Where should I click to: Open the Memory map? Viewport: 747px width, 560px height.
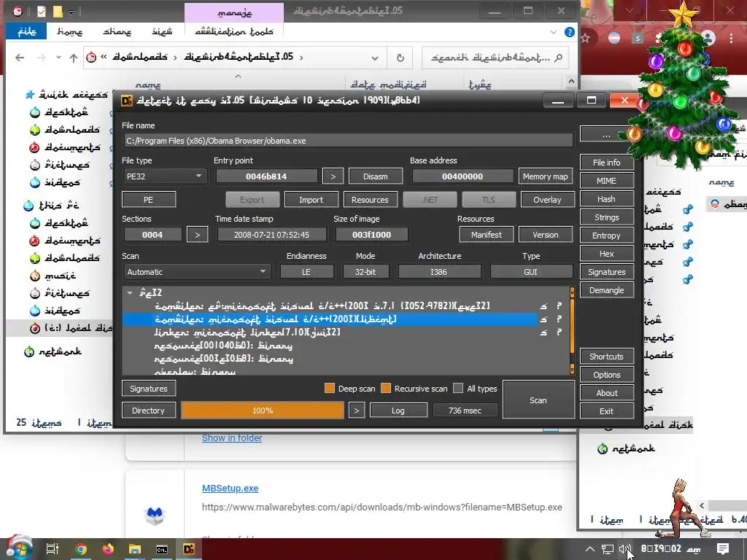pyautogui.click(x=545, y=176)
